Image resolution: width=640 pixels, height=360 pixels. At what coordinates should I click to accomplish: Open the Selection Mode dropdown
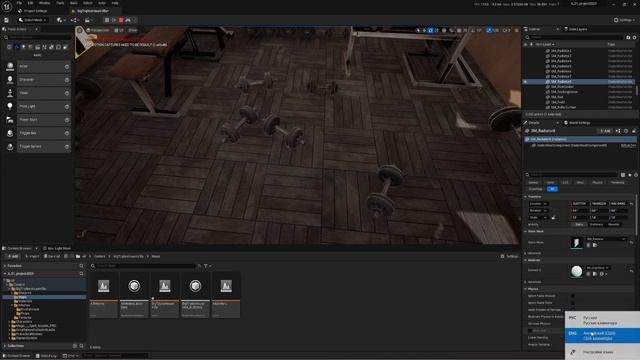point(33,20)
